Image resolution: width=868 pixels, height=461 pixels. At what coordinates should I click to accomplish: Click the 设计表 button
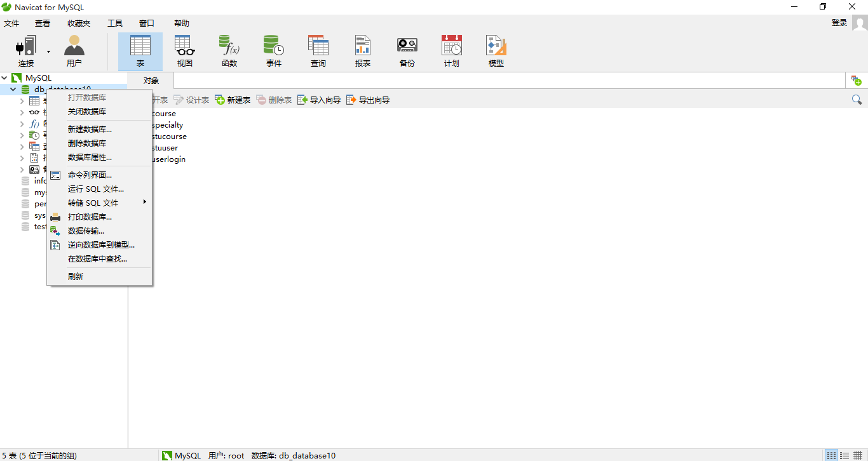(x=191, y=100)
